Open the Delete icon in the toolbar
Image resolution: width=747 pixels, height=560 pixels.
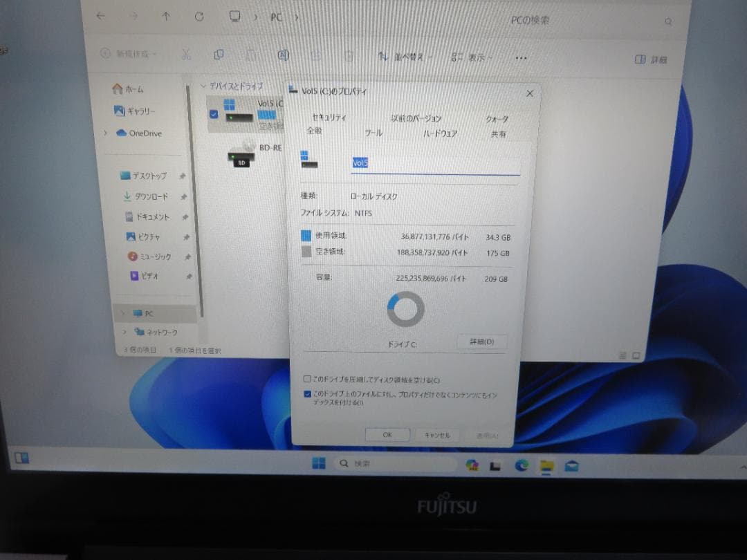coord(349,55)
